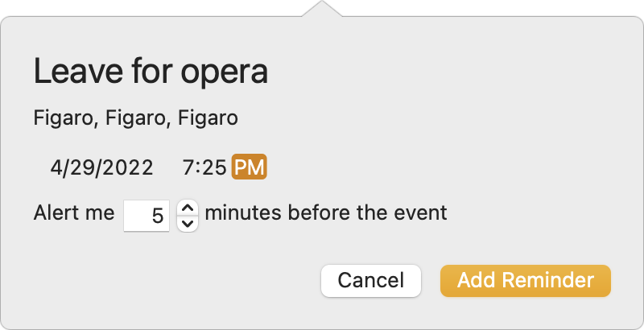This screenshot has height=330, width=644.
Task: Cancel the reminder popover
Action: 371,281
